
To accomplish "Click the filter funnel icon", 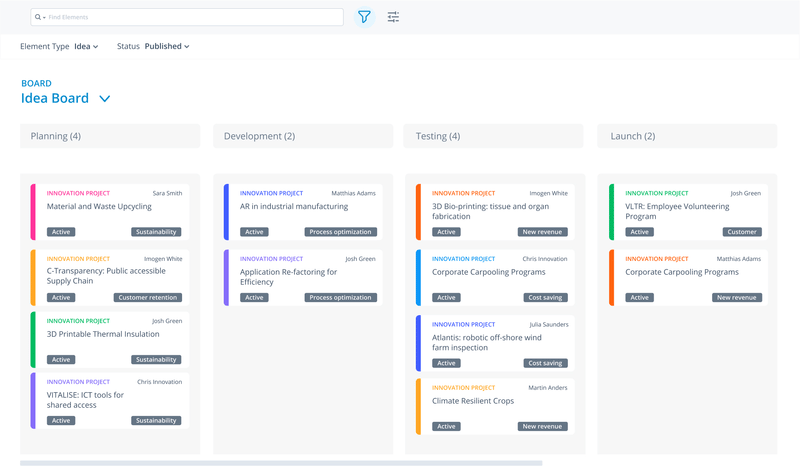I will (363, 17).
